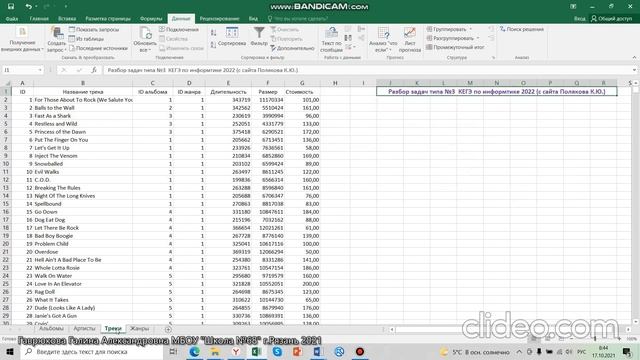Switch to the Жанры sheet tab
Image resolution: width=640 pixels, height=360 pixels.
click(x=139, y=329)
